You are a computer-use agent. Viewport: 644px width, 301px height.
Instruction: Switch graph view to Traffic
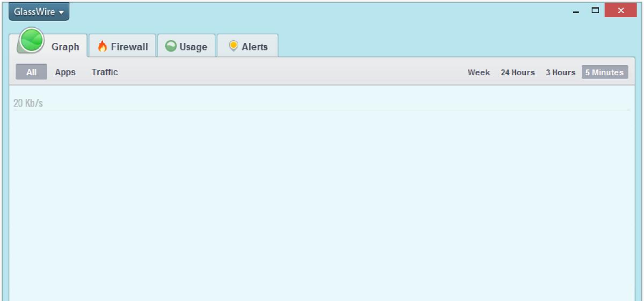[105, 72]
